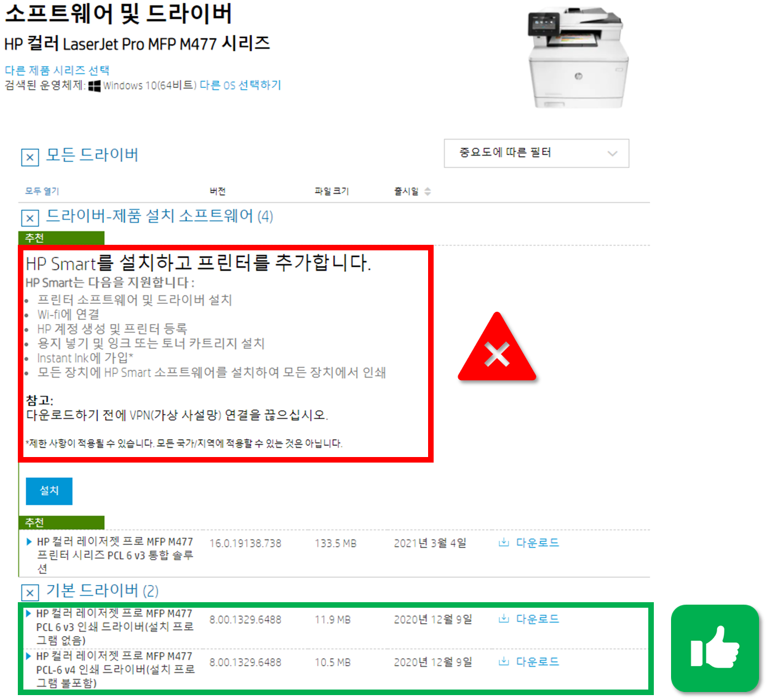Download the 133.5 MB 통합 솔루션 driver
This screenshot has width=767, height=700.
tap(530, 543)
